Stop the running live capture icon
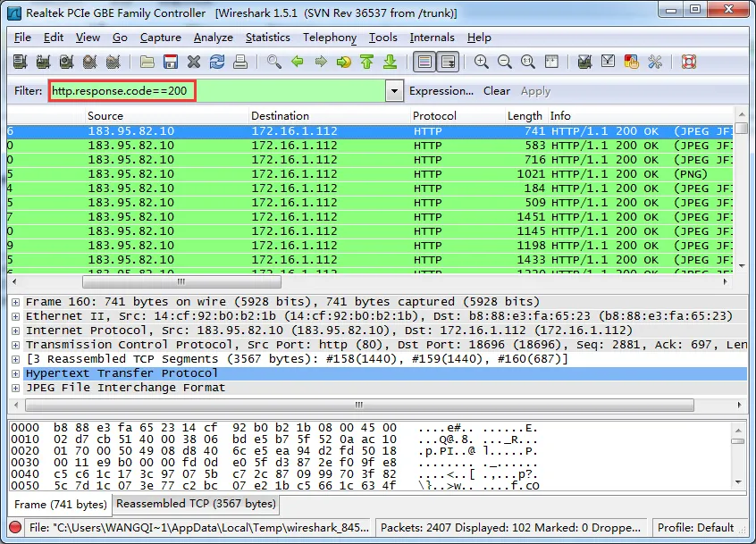756x544 pixels. click(89, 62)
